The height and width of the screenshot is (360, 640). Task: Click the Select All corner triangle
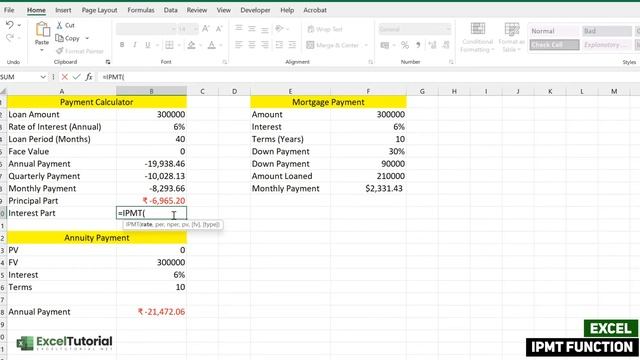click(x=3, y=91)
